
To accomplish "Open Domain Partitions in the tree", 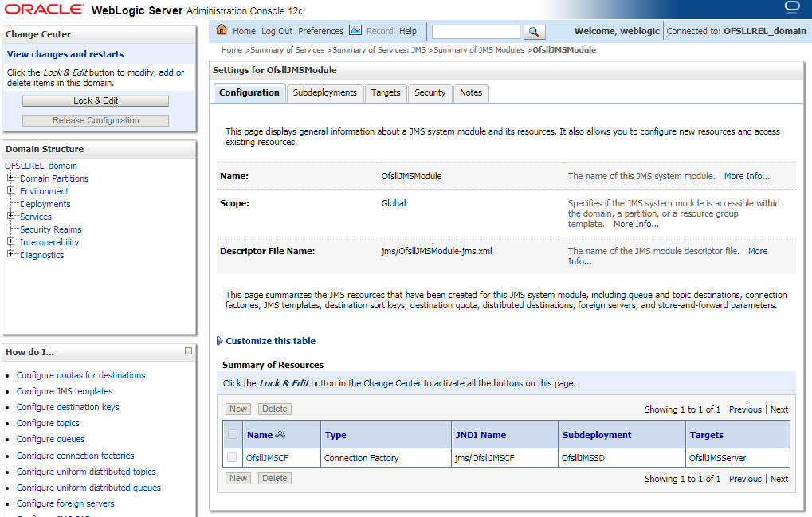I will click(54, 178).
